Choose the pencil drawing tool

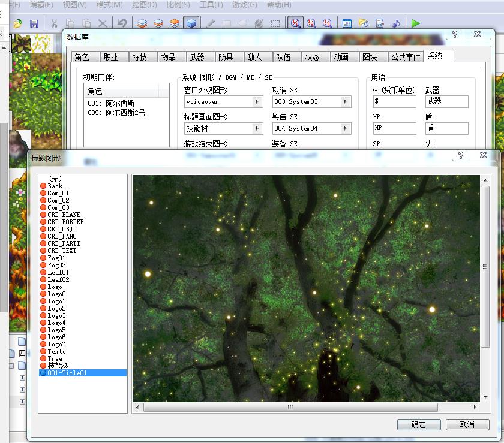tap(211, 23)
